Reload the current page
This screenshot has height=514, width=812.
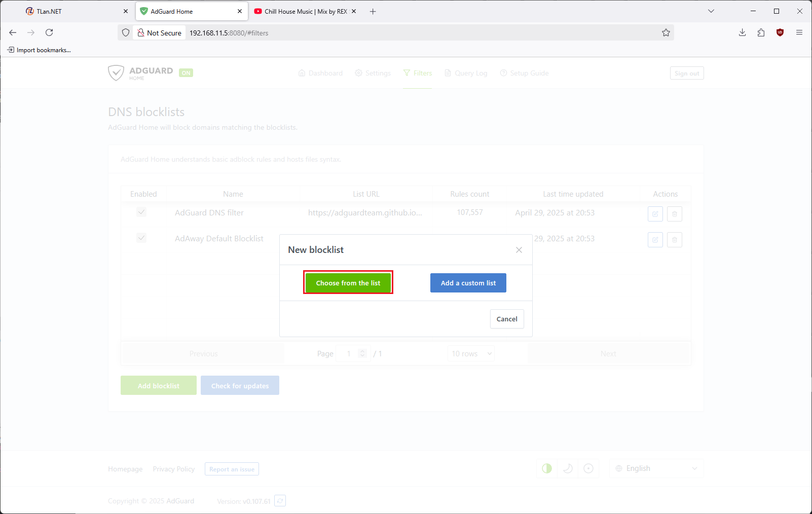pyautogui.click(x=49, y=32)
